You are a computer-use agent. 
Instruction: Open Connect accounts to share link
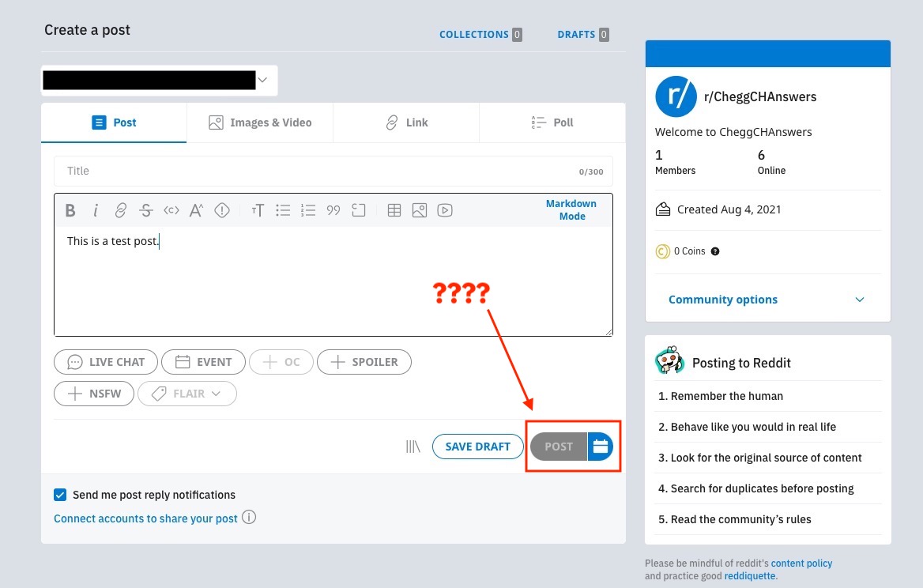click(145, 518)
